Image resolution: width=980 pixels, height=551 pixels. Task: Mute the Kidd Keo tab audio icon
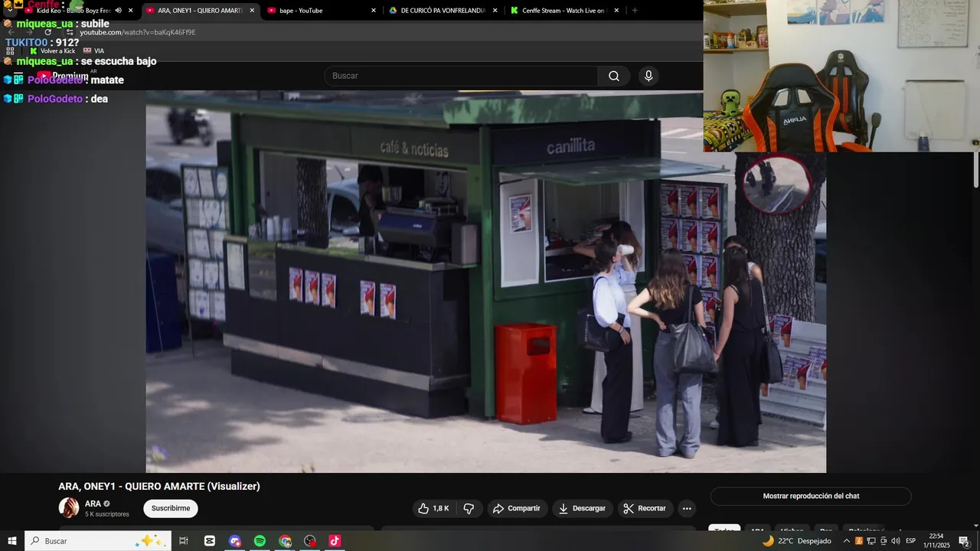click(118, 11)
